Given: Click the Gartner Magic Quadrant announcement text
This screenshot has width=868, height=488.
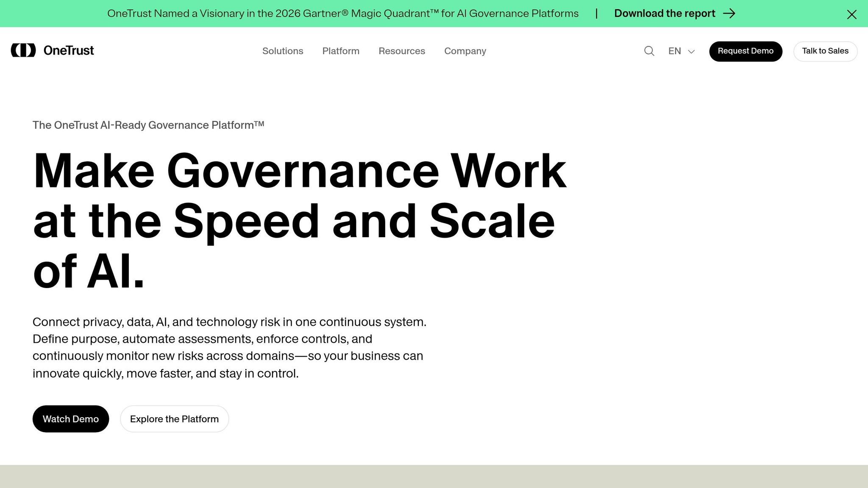Looking at the screenshot, I should click(343, 14).
